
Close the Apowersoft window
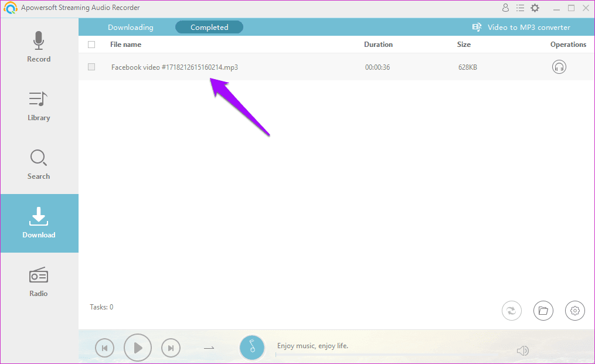(x=586, y=8)
